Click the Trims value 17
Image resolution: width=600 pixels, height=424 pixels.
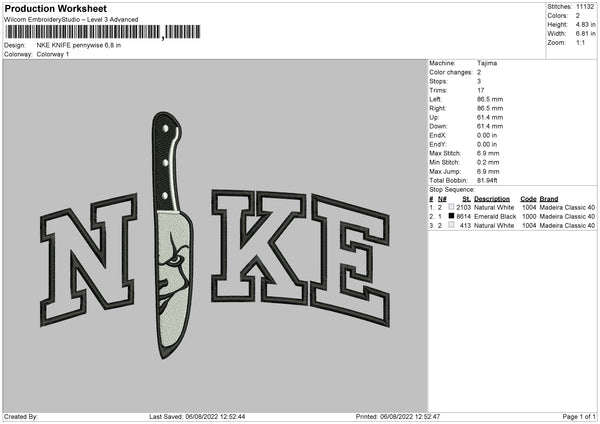(481, 90)
